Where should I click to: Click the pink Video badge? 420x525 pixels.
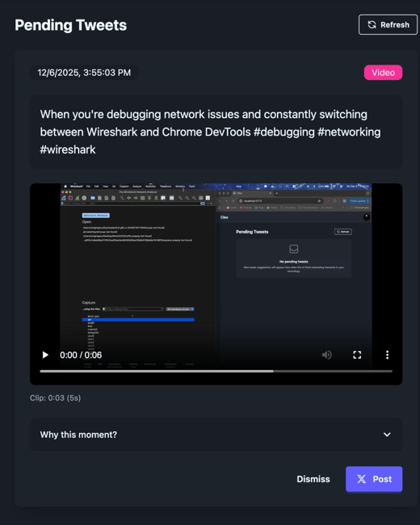[x=383, y=73]
